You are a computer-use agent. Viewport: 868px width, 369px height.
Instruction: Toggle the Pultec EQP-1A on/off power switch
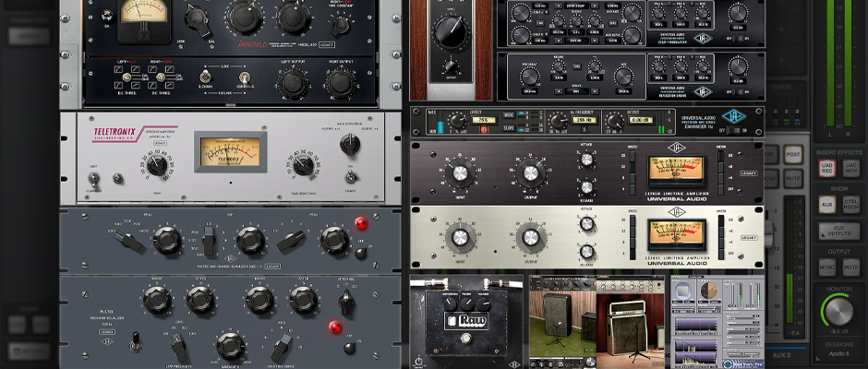click(x=349, y=348)
